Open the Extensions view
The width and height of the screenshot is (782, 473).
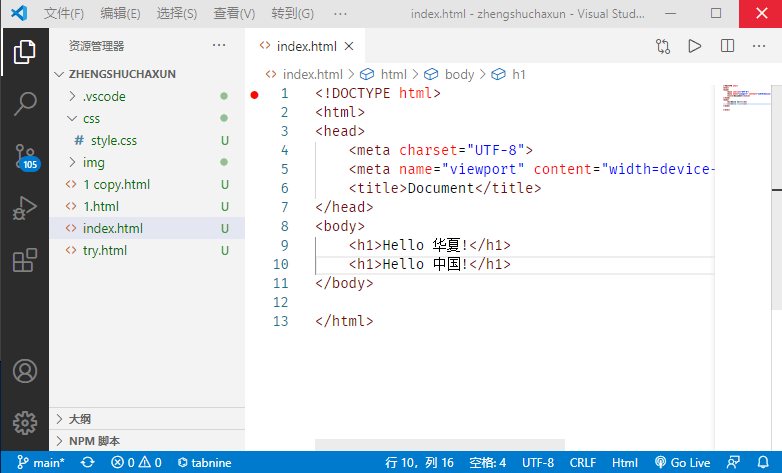[x=25, y=261]
